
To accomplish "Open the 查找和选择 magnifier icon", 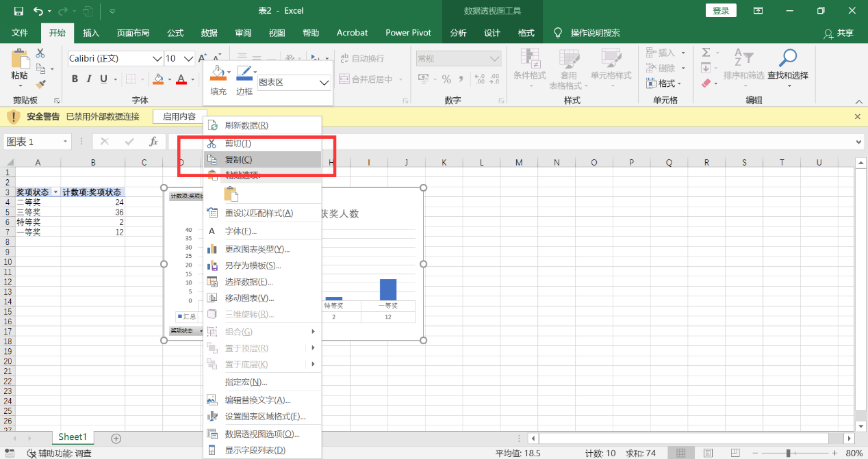I will pyautogui.click(x=787, y=58).
